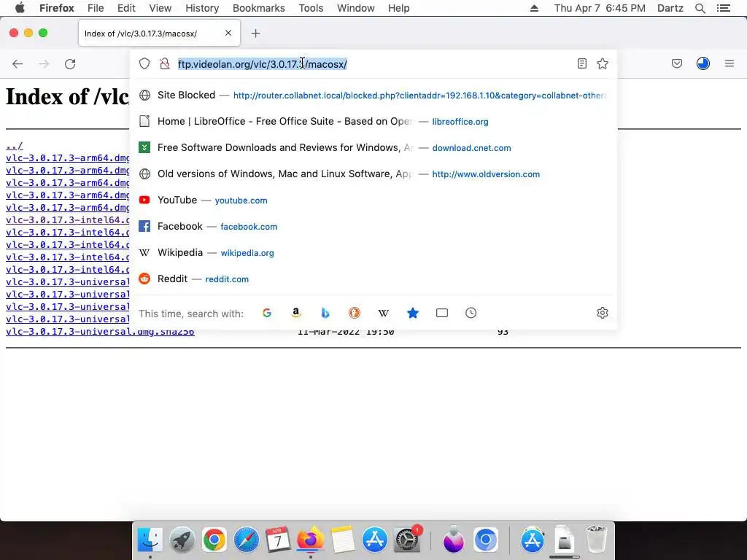Screen dimensions: 747x560
Task: Close the Index of /vlc tab
Action: (228, 33)
